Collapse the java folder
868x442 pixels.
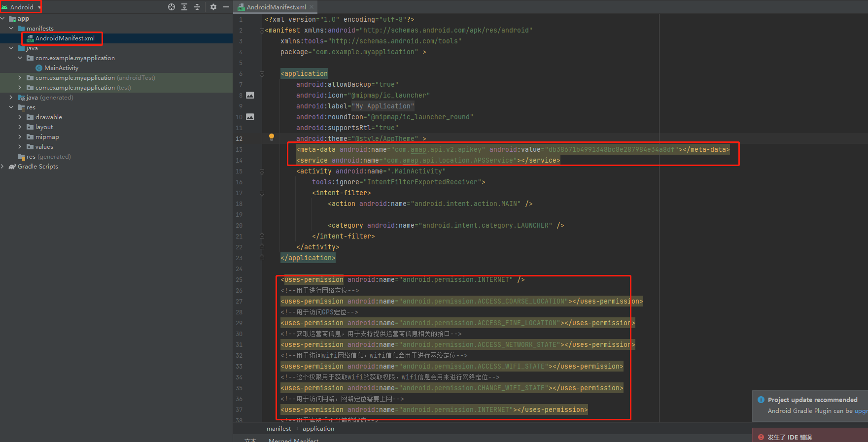click(11, 48)
